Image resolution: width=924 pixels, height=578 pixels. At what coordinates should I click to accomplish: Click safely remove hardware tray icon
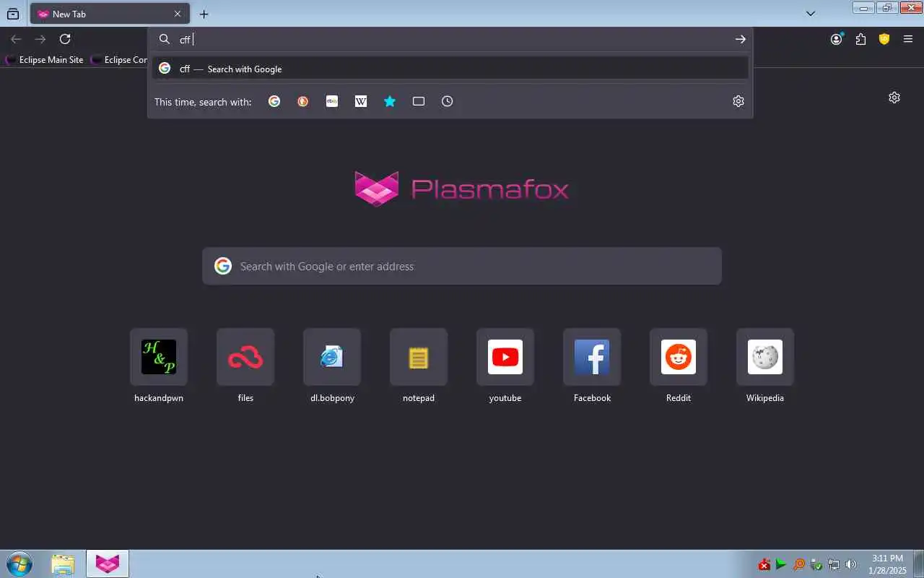(x=816, y=564)
